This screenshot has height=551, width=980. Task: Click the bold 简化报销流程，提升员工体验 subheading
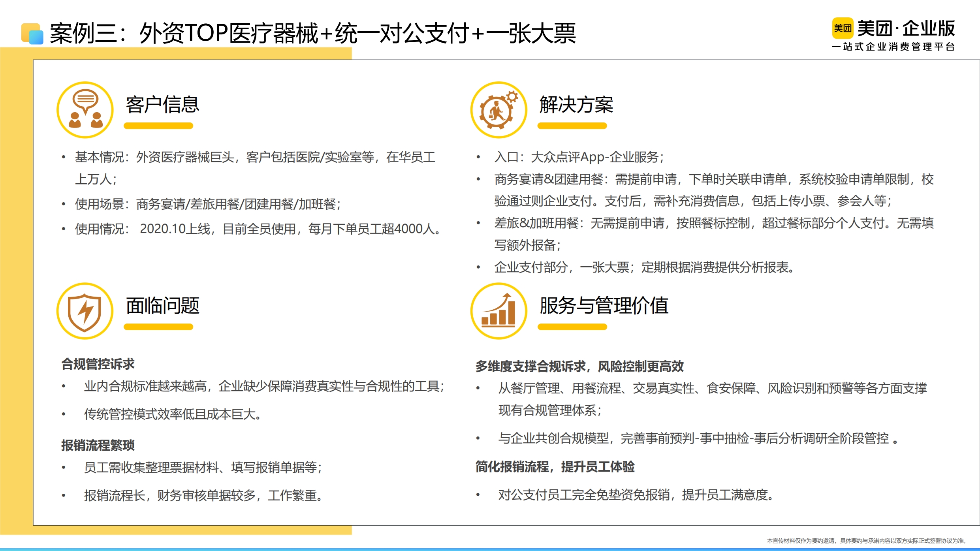pyautogui.click(x=555, y=466)
